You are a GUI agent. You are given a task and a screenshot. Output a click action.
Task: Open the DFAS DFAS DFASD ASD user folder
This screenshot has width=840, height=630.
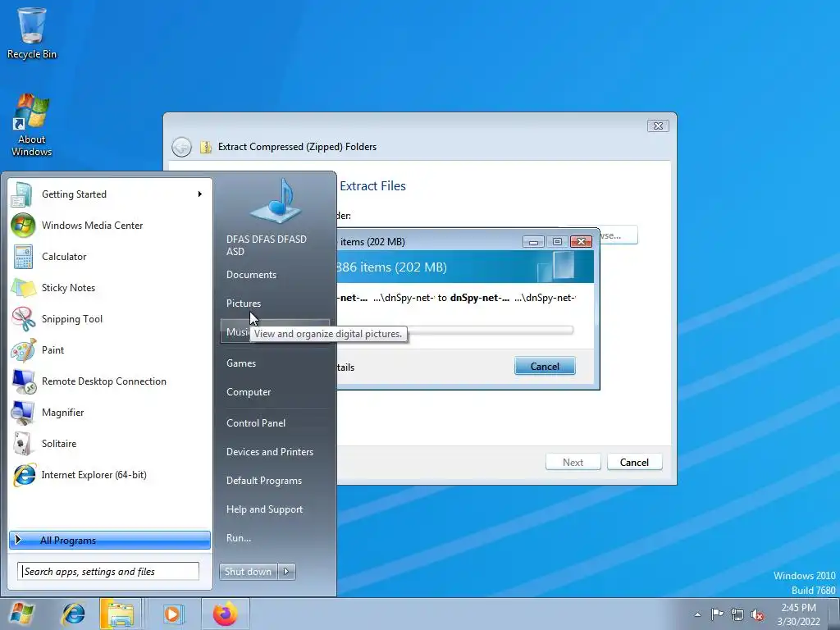coord(267,245)
